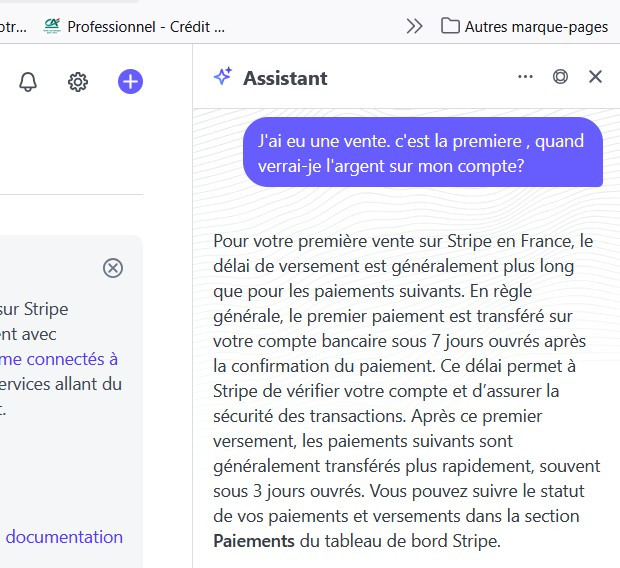Open Stripe settings via gear icon
This screenshot has width=620, height=568.
tap(78, 82)
